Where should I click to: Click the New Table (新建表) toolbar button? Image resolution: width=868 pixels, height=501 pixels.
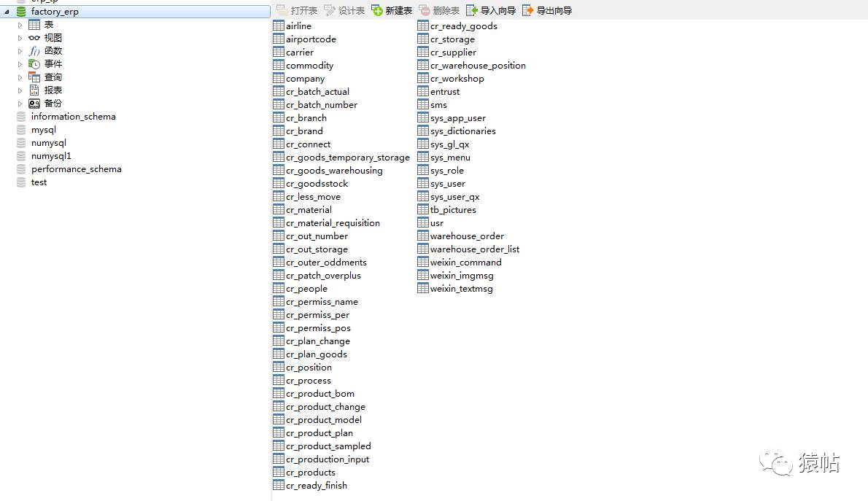[x=392, y=10]
